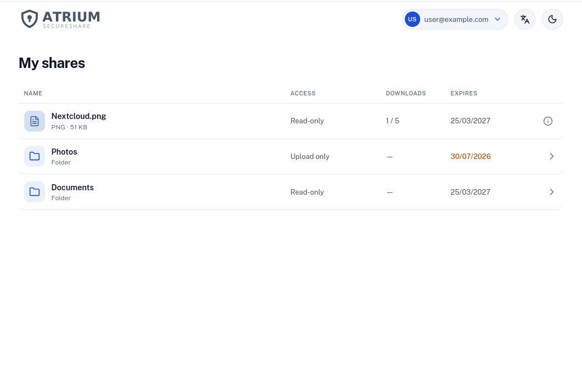Toggle dark mode with the moon icon
This screenshot has height=392, width=582.
[552, 19]
